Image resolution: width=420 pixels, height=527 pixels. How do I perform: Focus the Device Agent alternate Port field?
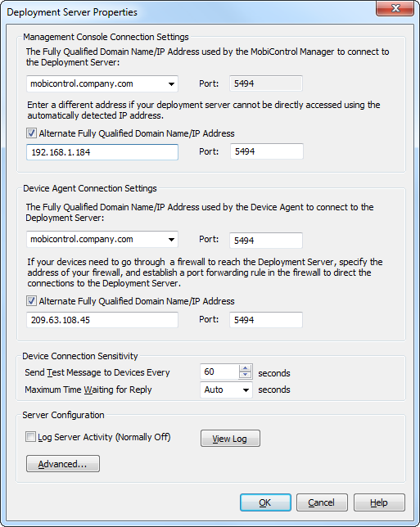pos(266,320)
